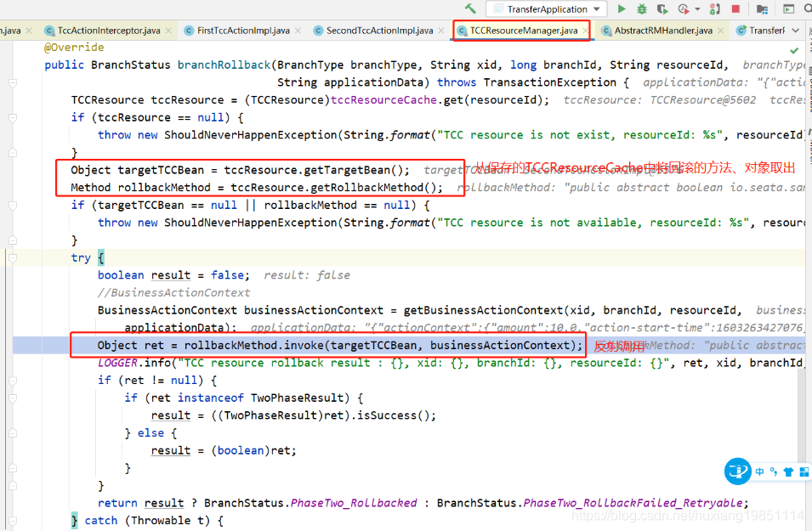Expand the arrow next to the profiler icon
812x531 pixels.
697,9
